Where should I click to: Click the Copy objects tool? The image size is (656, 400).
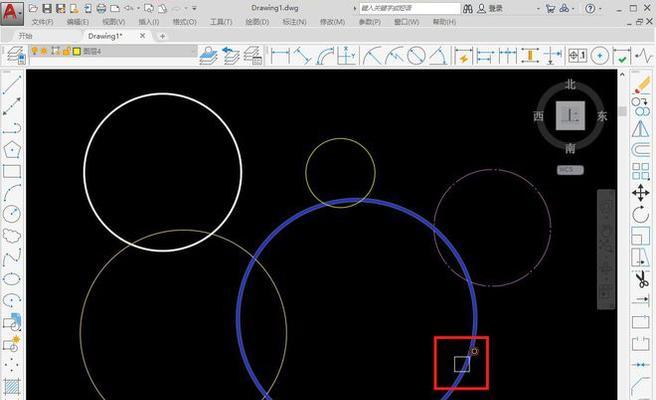[x=641, y=107]
